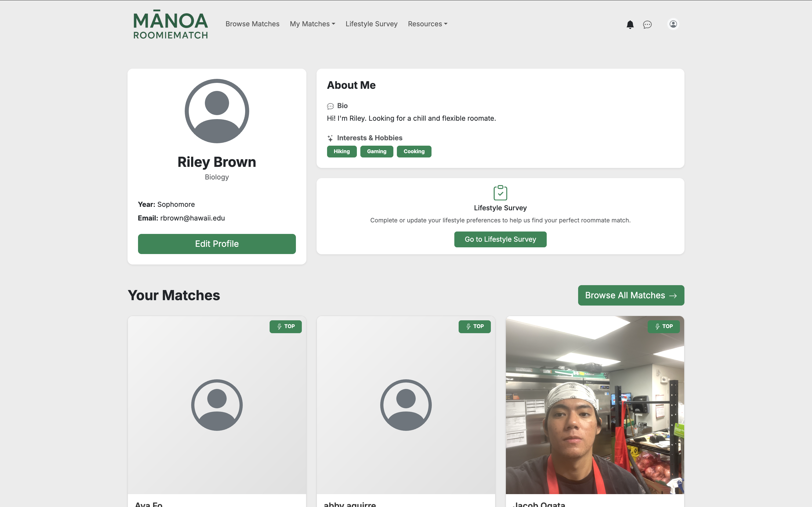Image resolution: width=812 pixels, height=507 pixels.
Task: Click TOP badge on Ava Fo's card
Action: coord(285,326)
